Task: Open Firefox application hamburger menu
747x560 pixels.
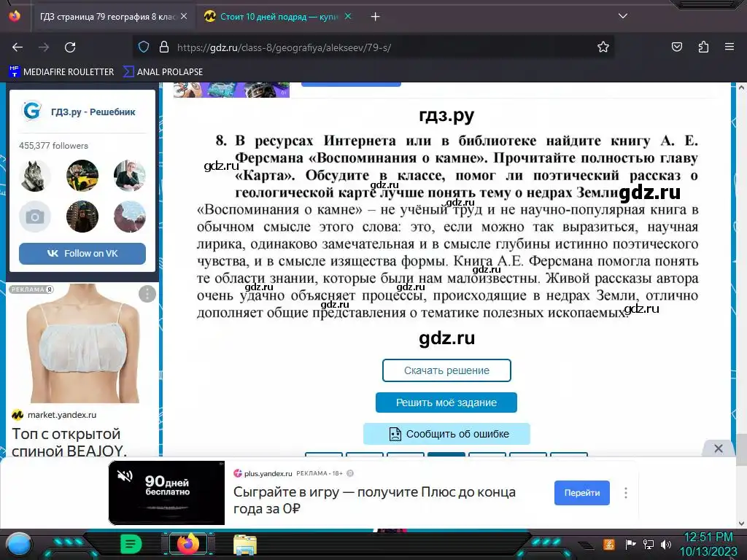Action: tap(729, 47)
